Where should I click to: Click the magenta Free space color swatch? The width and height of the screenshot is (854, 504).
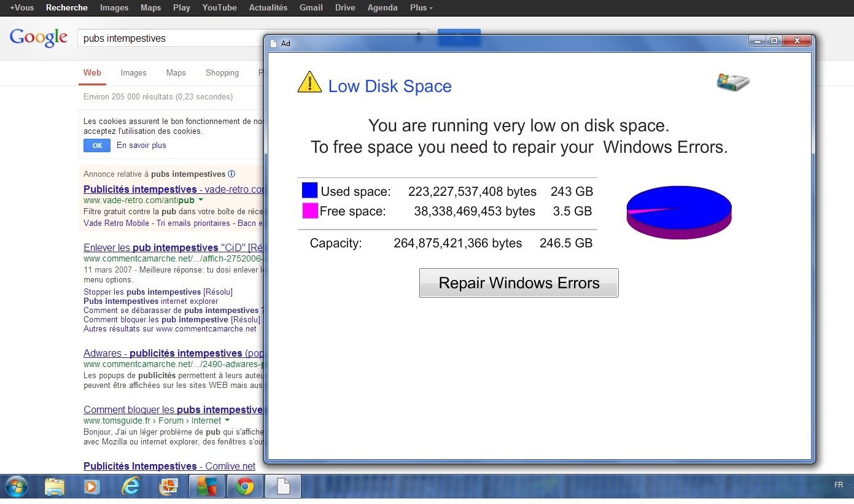tap(310, 211)
